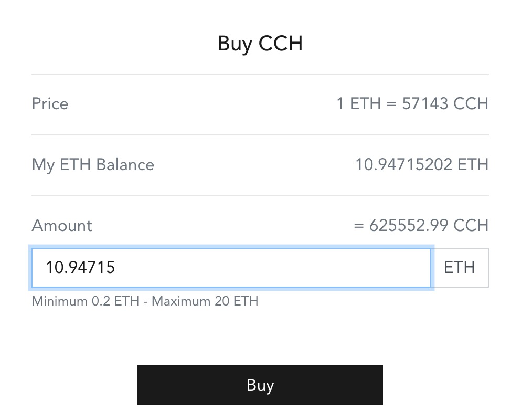The width and height of the screenshot is (511, 420).
Task: Click the divider between Price and Balance rows
Action: pyautogui.click(x=260, y=135)
